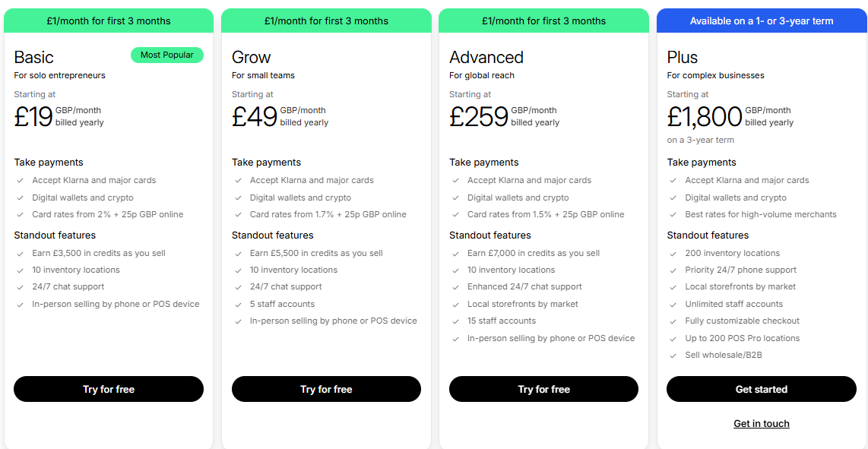Click checkmark beside Enhanced 24/7 chat support
868x449 pixels.
pyautogui.click(x=455, y=287)
